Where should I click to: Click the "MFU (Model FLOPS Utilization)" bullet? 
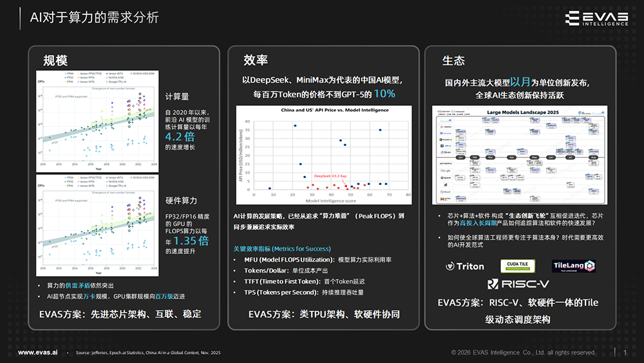[317, 260]
